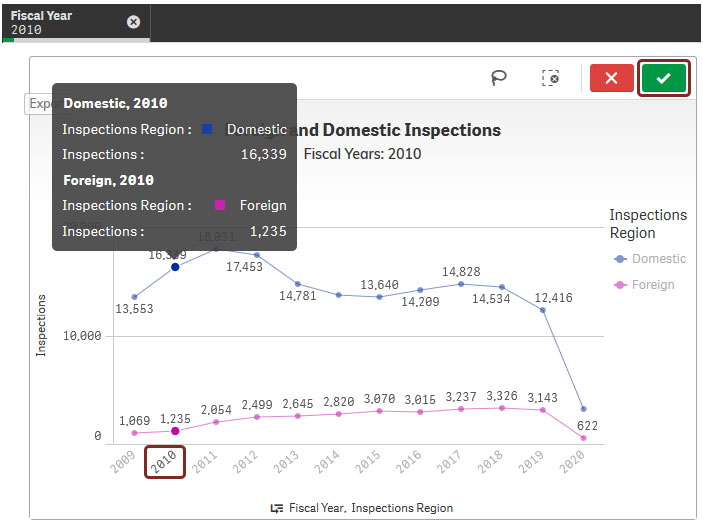Click the 2020 Foreign point labeled 622
The height and width of the screenshot is (524, 703).
click(x=583, y=438)
